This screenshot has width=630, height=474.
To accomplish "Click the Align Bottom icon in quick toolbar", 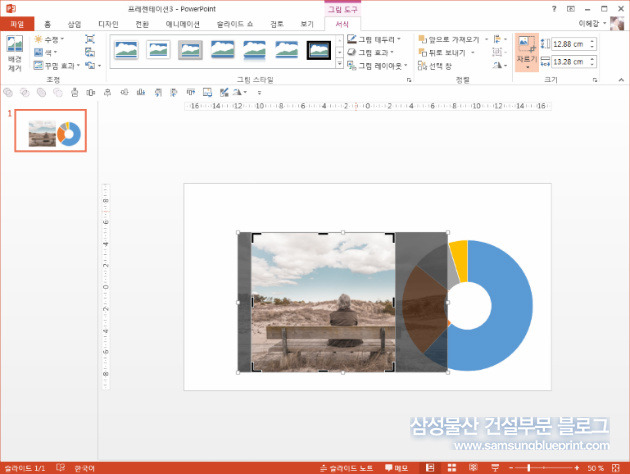I will click(141, 93).
